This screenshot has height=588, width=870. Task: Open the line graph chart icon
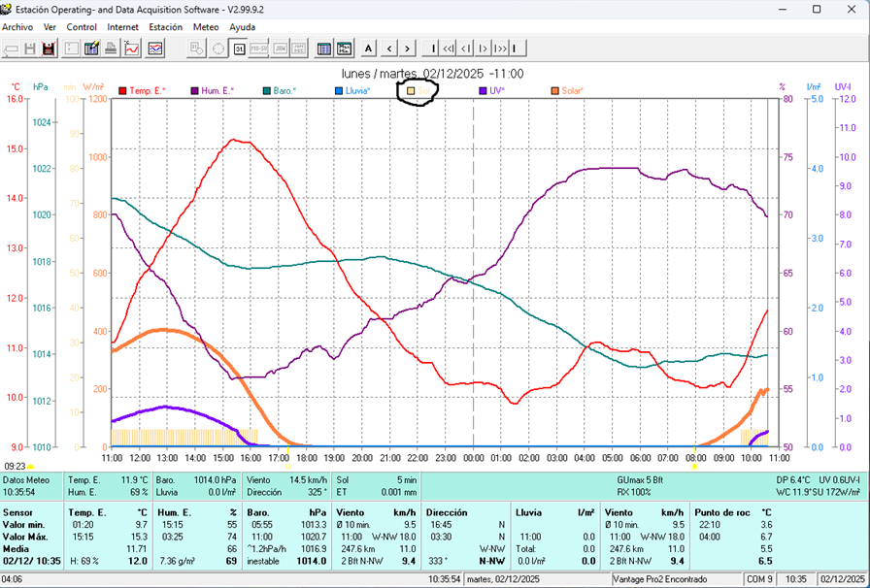(x=133, y=48)
